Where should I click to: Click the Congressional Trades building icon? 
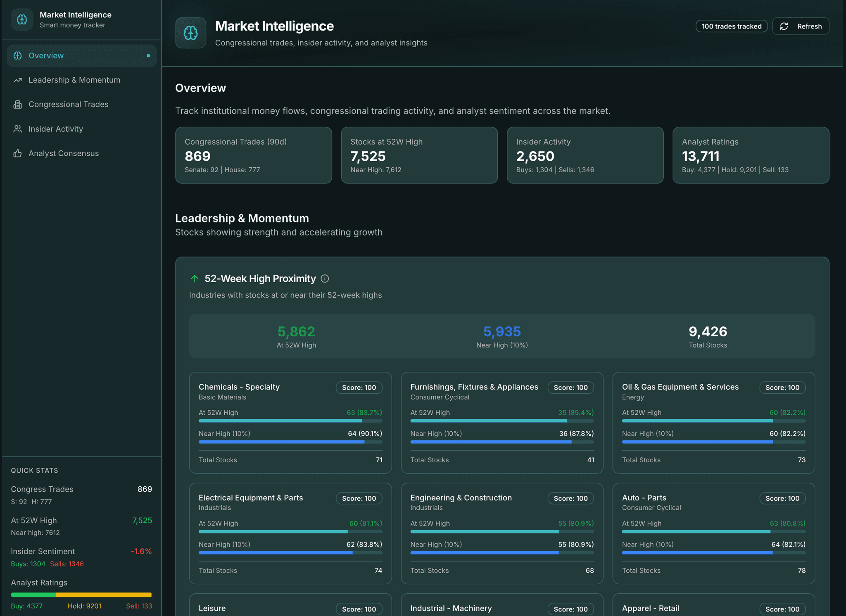coord(17,105)
